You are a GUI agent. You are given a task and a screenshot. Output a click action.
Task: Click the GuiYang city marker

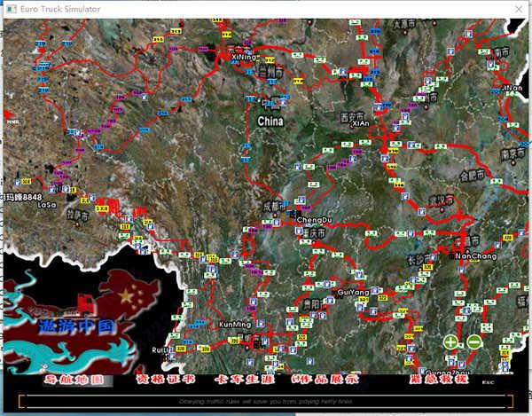(352, 292)
